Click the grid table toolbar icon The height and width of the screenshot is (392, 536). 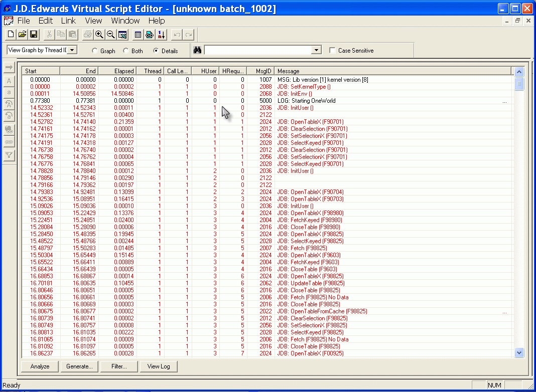click(138, 34)
